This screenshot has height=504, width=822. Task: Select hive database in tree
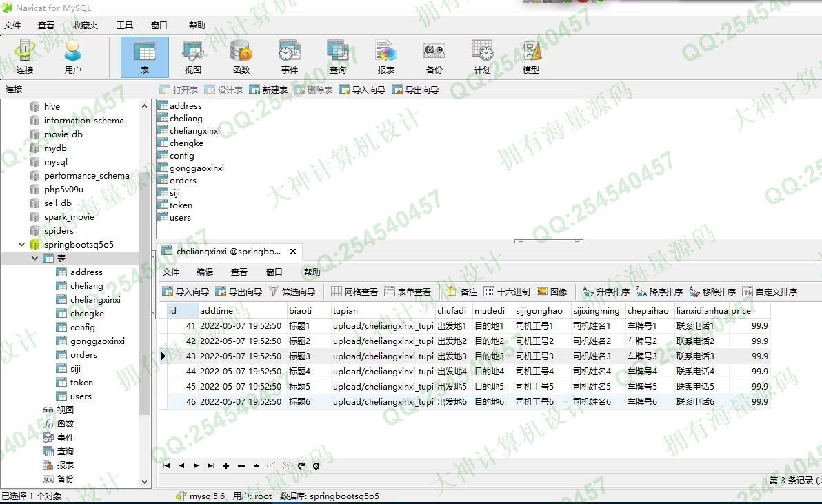coord(52,107)
